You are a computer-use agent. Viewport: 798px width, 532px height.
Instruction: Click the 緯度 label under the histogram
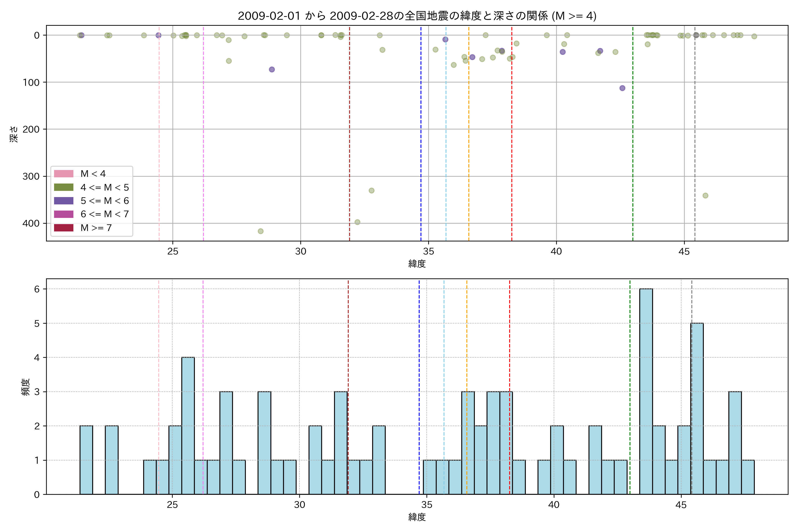(x=417, y=517)
